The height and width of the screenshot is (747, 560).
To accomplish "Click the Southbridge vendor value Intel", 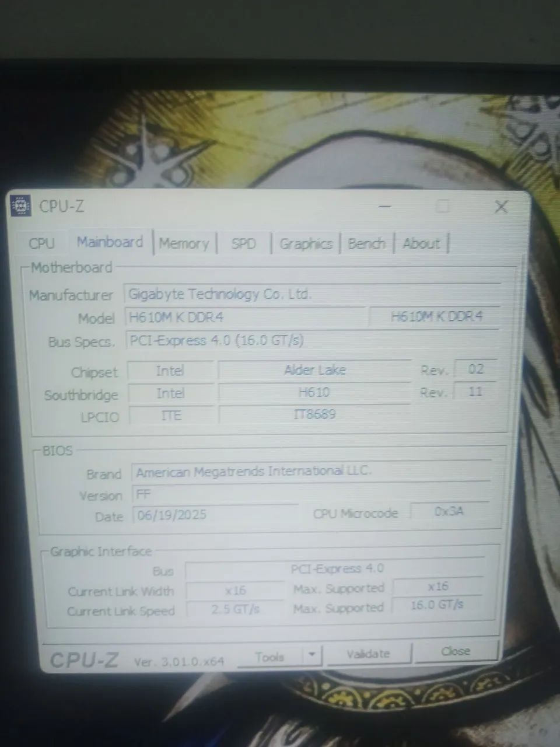I will [x=170, y=393].
